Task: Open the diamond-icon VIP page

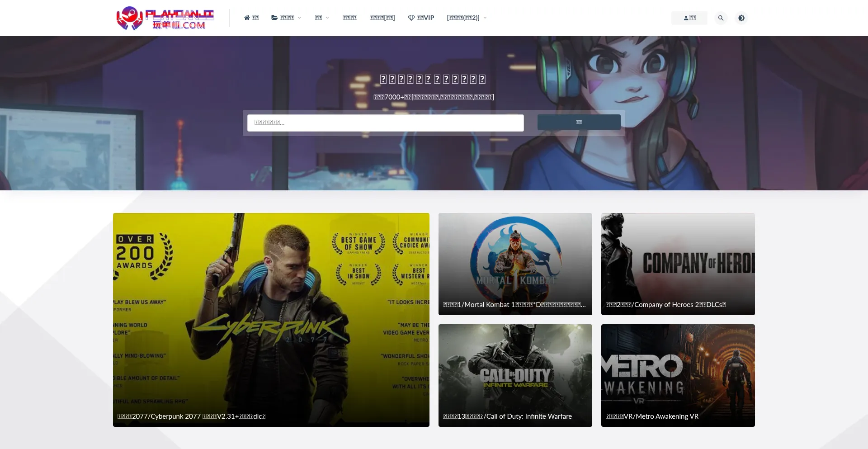Action: 421,18
